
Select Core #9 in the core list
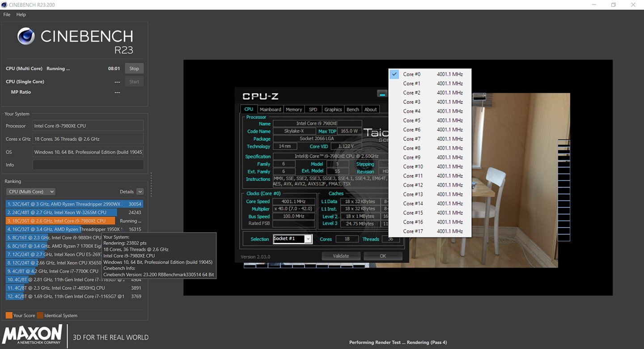[x=430, y=157]
